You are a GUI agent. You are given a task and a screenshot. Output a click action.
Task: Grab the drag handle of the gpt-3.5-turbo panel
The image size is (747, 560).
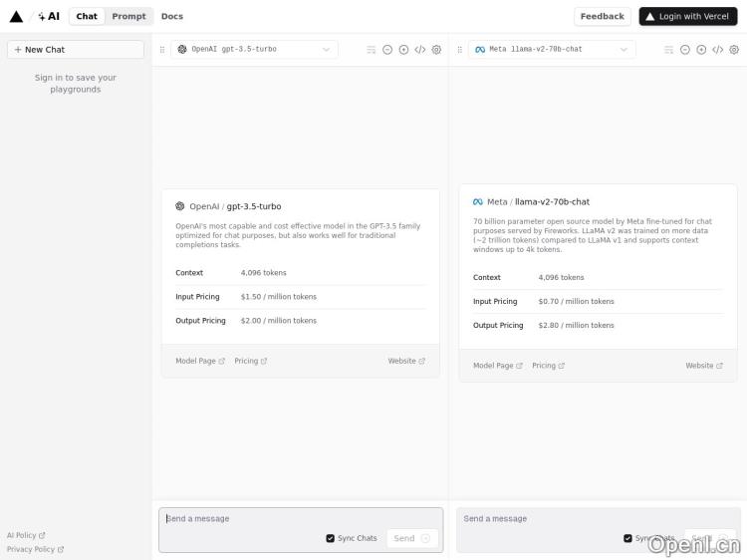[162, 50]
